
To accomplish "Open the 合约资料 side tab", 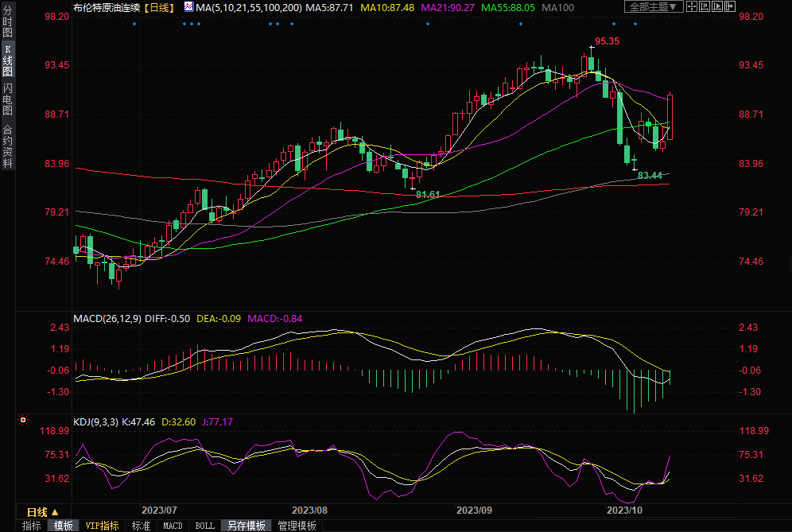I will click(7, 146).
